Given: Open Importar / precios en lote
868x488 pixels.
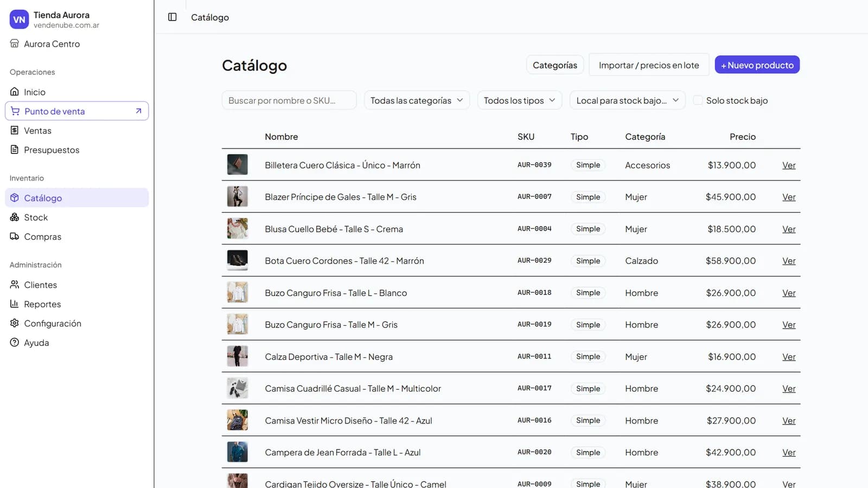Looking at the screenshot, I should (649, 65).
